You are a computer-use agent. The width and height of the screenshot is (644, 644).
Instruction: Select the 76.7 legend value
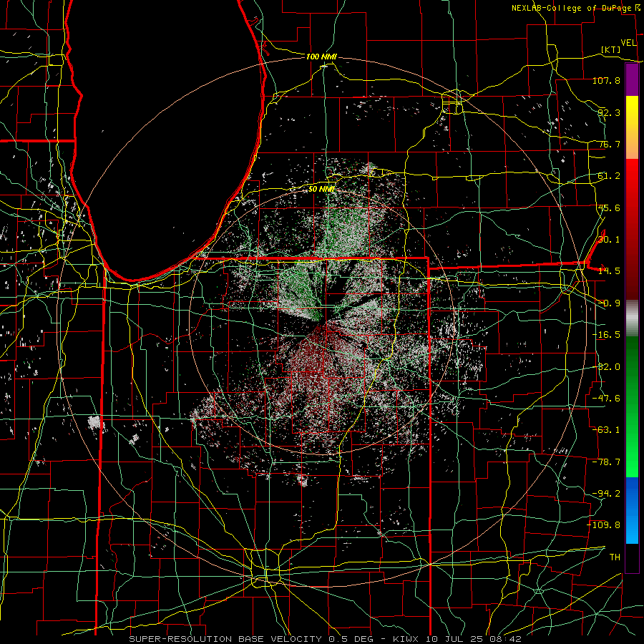(609, 144)
